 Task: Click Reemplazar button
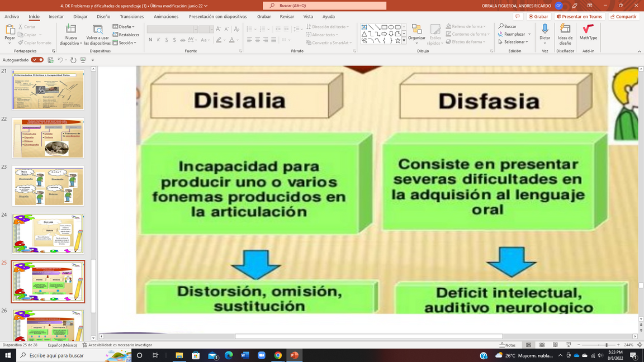(512, 34)
